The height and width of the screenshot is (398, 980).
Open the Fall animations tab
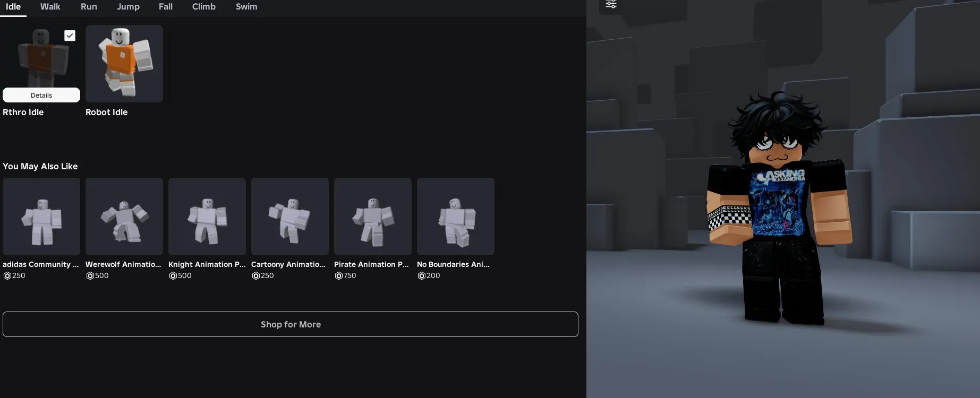165,7
